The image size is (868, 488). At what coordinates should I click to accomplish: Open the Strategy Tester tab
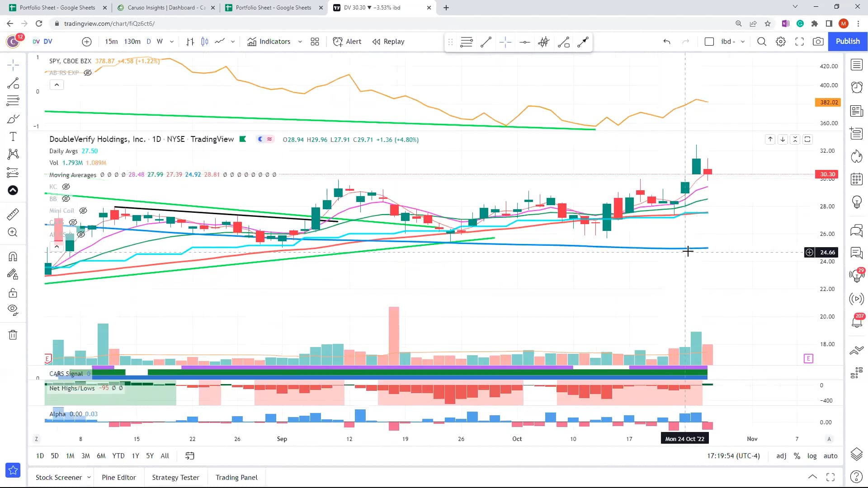(175, 477)
